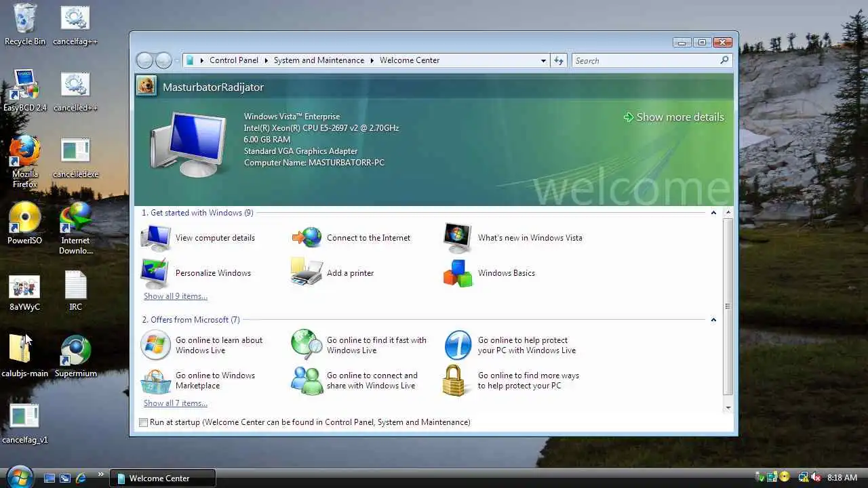Expand arrow after System and Maintenance breadcrumb

pos(372,60)
